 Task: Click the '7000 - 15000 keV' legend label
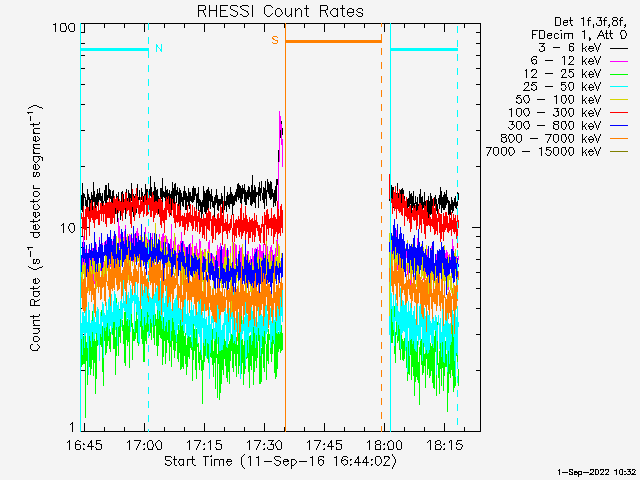[x=544, y=152]
